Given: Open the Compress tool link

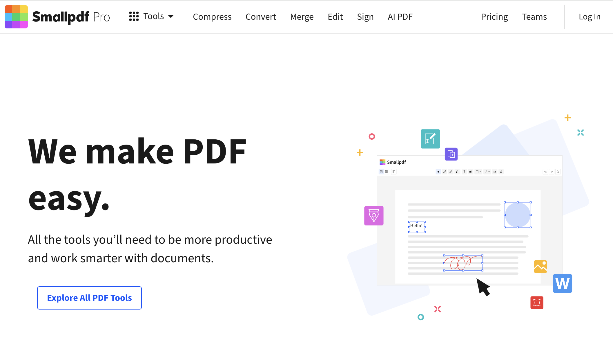Looking at the screenshot, I should (212, 17).
